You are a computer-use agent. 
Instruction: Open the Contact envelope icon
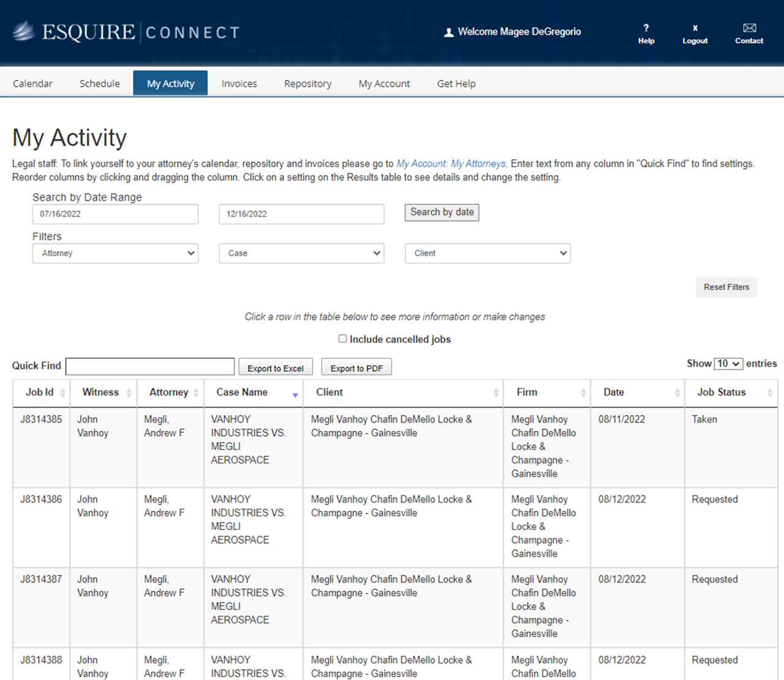(749, 28)
